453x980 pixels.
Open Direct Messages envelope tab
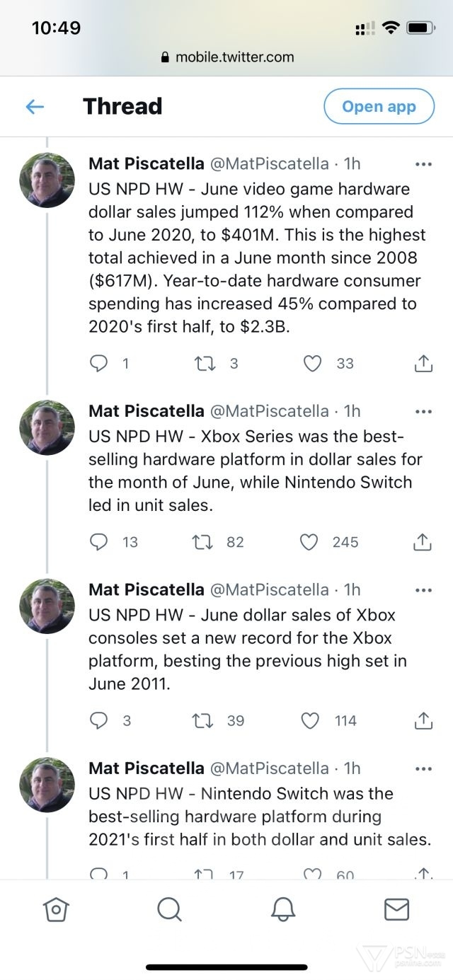click(396, 909)
